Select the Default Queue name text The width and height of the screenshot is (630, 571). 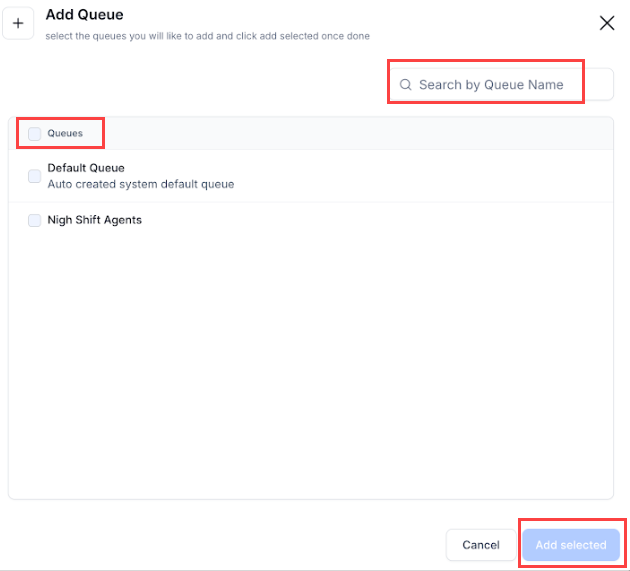[x=86, y=168]
